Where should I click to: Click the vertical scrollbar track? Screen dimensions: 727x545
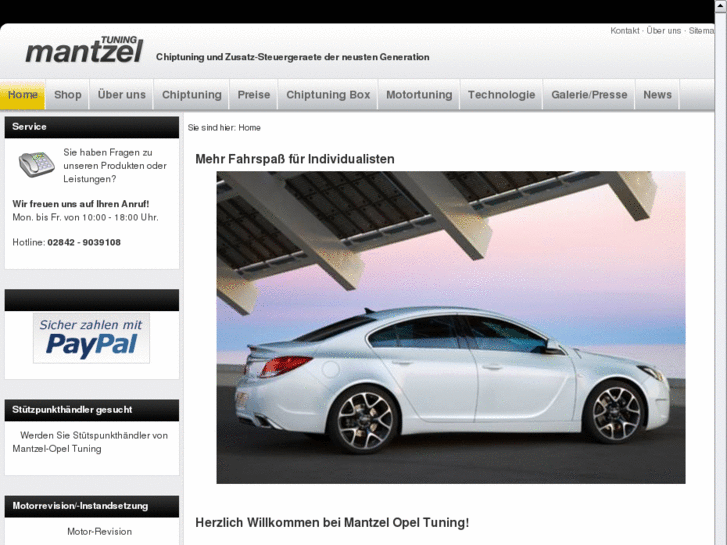tap(721, 278)
